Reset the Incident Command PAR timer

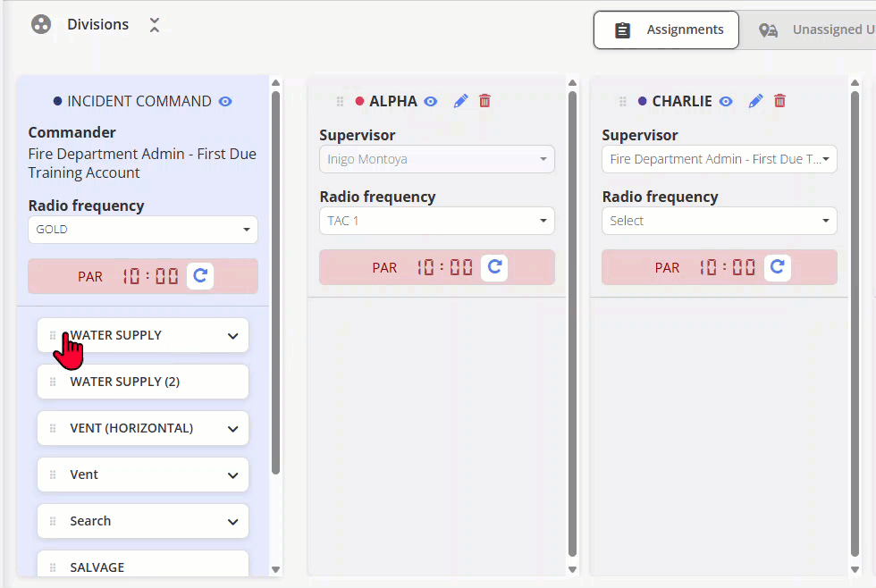pyautogui.click(x=200, y=276)
